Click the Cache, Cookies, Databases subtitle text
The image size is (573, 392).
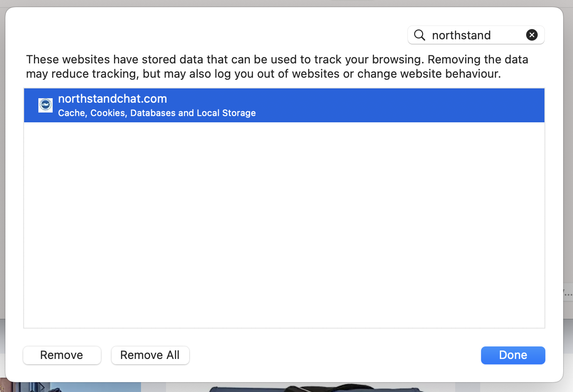[157, 113]
